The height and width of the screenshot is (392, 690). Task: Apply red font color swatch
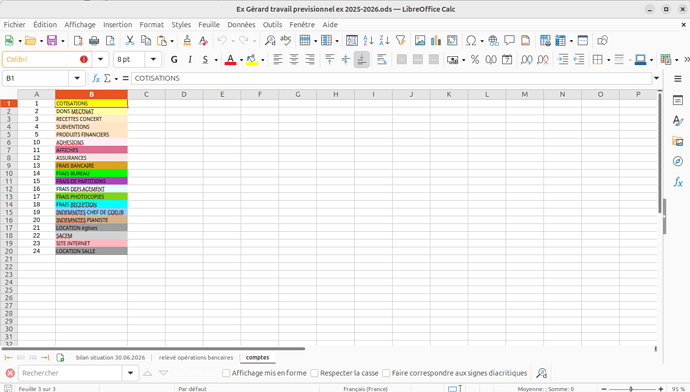230,60
